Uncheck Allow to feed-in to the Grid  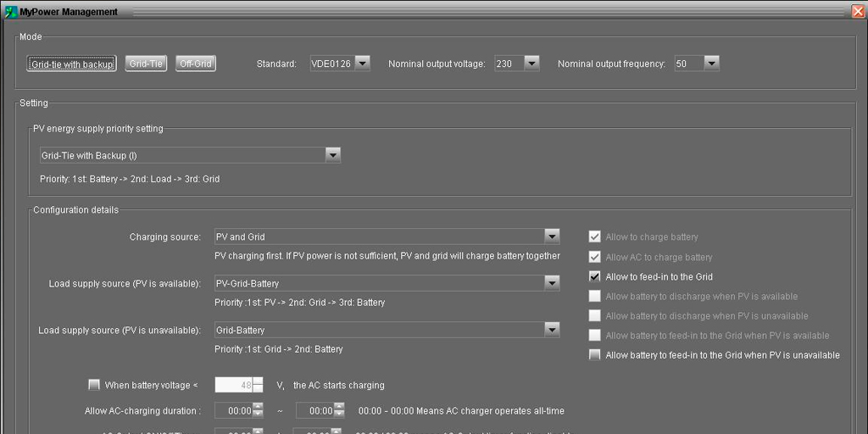(595, 276)
